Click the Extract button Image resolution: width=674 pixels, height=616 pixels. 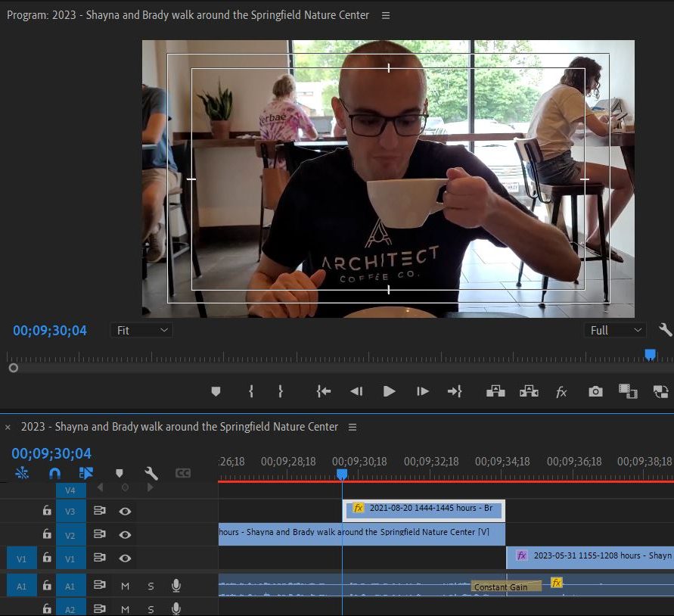tap(529, 391)
